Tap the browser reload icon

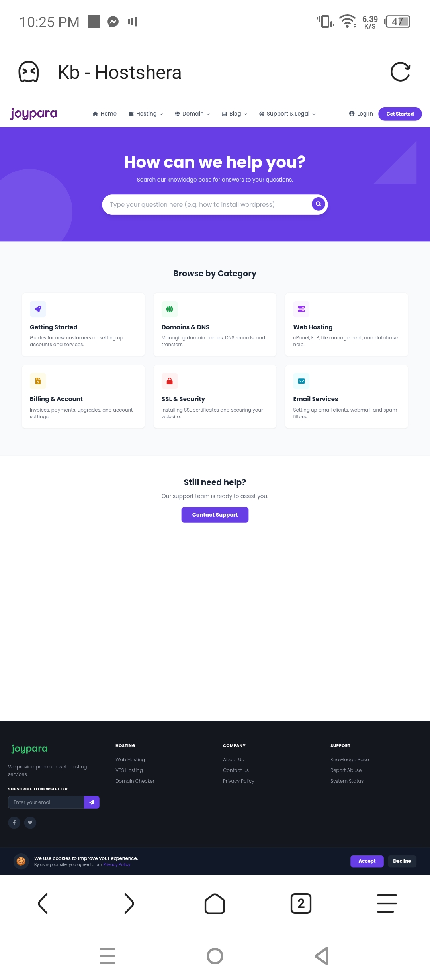400,72
